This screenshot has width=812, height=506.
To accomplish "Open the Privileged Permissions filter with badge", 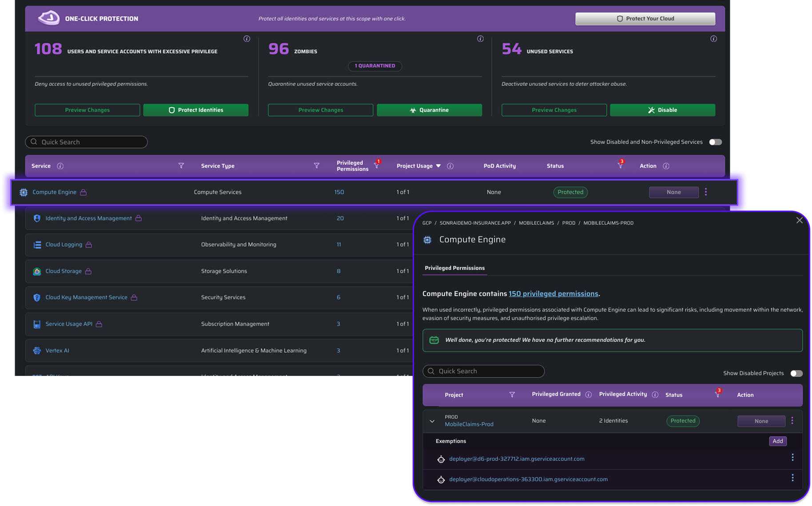I will [x=377, y=164].
